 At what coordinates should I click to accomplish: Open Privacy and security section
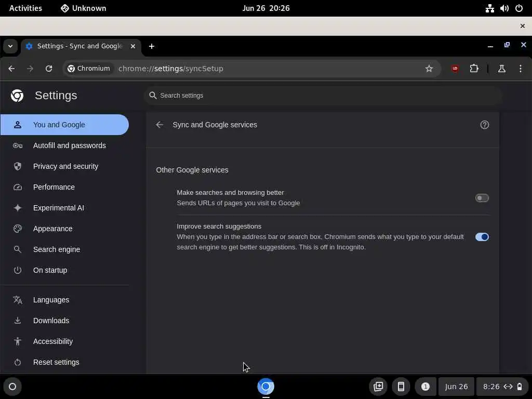click(64, 166)
